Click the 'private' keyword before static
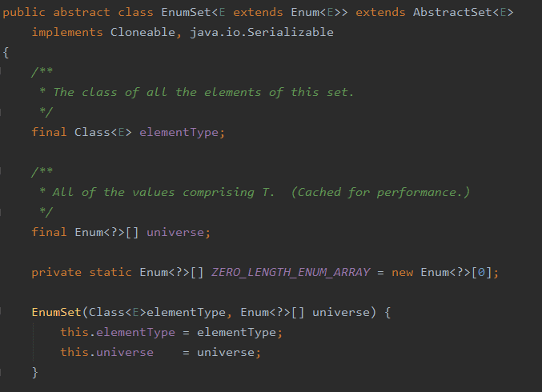The width and height of the screenshot is (542, 392). pyautogui.click(x=57, y=273)
